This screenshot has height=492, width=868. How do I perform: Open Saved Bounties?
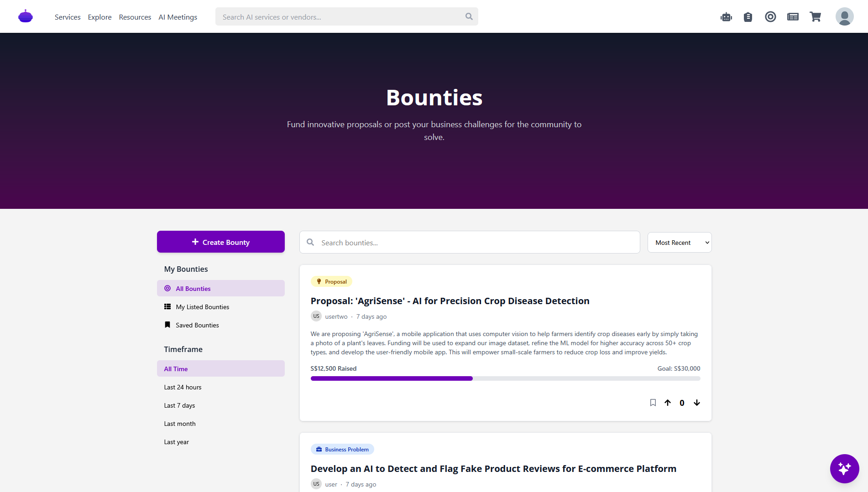point(198,325)
